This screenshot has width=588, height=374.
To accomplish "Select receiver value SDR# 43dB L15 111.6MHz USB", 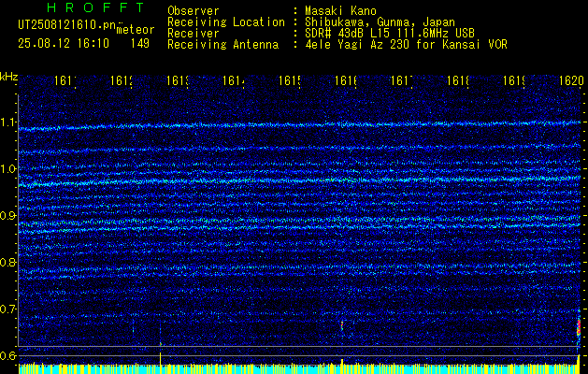I will click(390, 34).
